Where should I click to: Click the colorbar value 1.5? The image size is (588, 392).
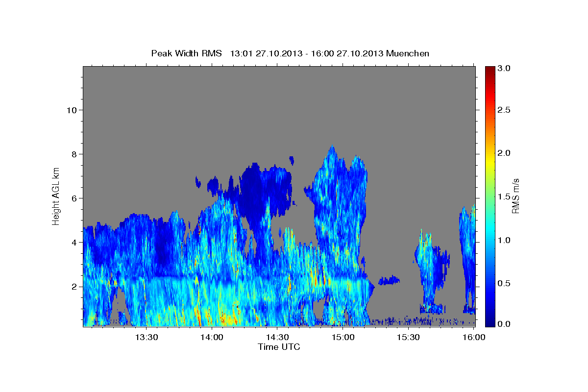point(503,196)
